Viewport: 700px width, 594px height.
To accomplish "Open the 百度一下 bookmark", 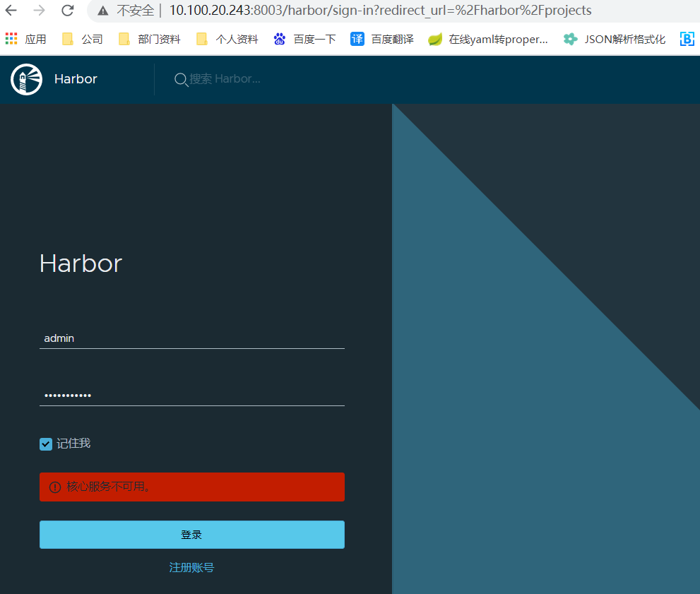I will pyautogui.click(x=305, y=40).
